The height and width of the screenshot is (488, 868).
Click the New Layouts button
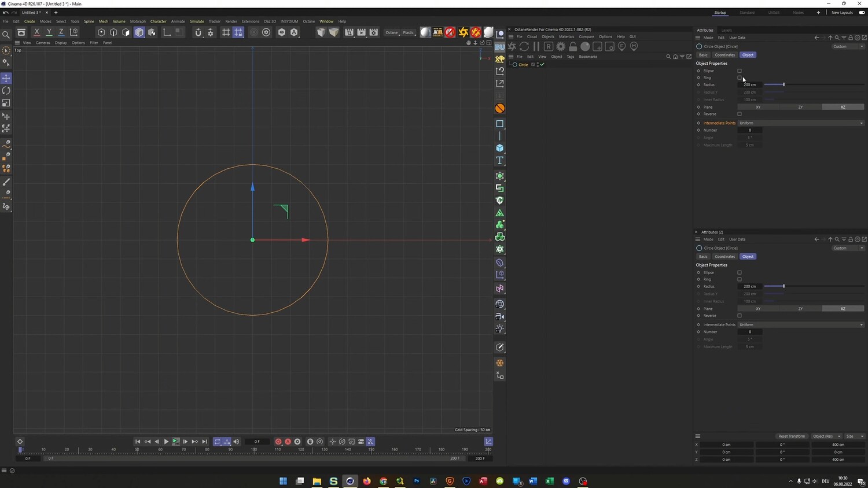click(x=842, y=12)
